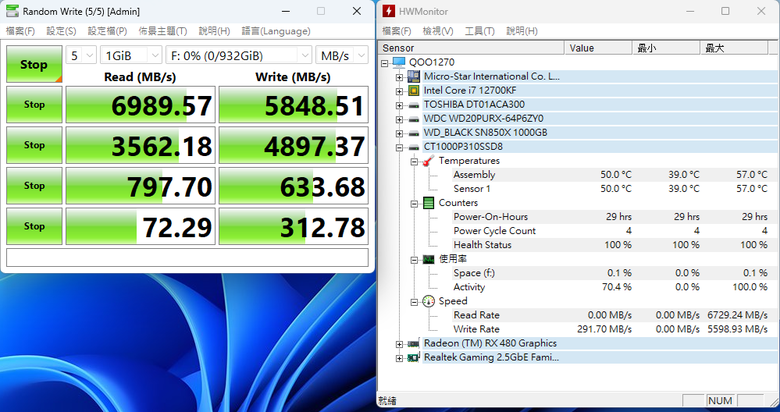Collapse the CT1000P310SSD8 node

click(399, 147)
